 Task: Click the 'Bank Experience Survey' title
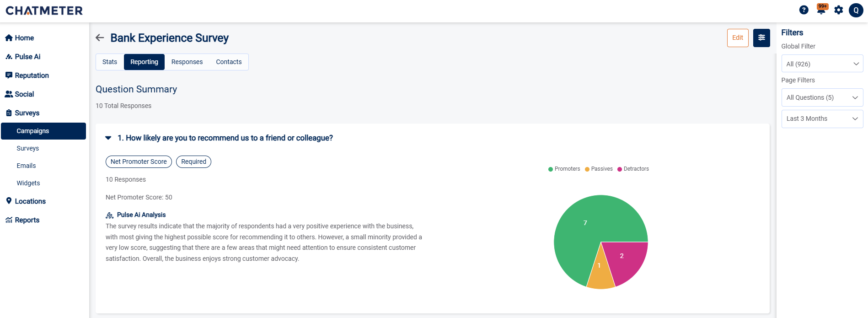pyautogui.click(x=170, y=38)
